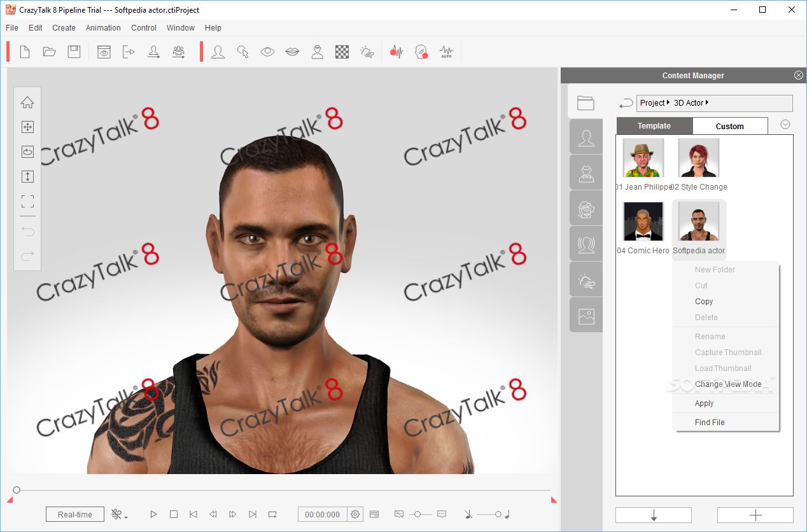The width and height of the screenshot is (807, 532).
Task: Click the record audio waveform icon
Action: click(397, 52)
